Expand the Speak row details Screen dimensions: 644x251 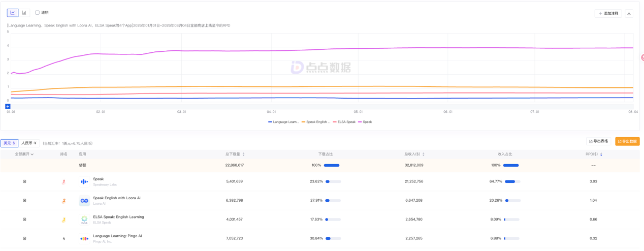point(24,181)
